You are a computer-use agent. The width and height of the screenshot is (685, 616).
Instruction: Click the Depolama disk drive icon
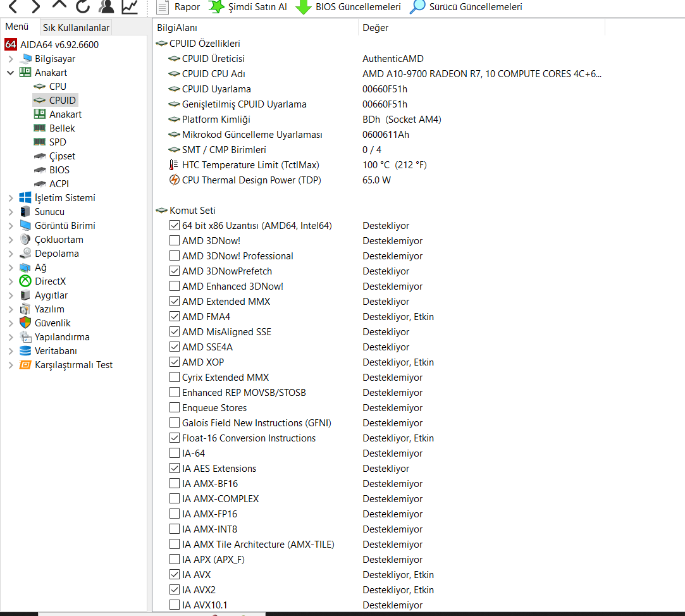tap(25, 254)
